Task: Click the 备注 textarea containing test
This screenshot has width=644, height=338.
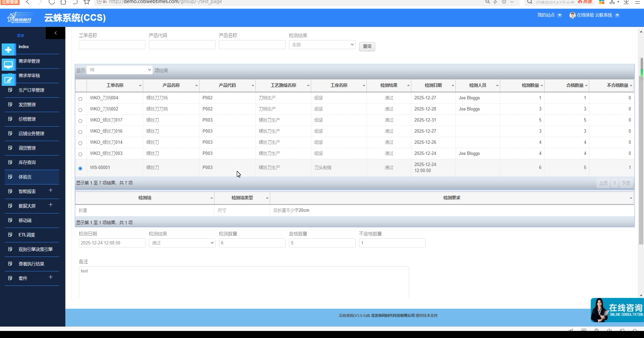Action: (x=244, y=282)
